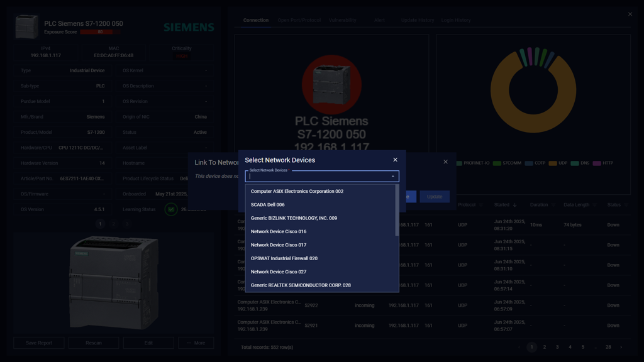Click the UDP legend color swatch
The height and width of the screenshot is (362, 644).
552,163
